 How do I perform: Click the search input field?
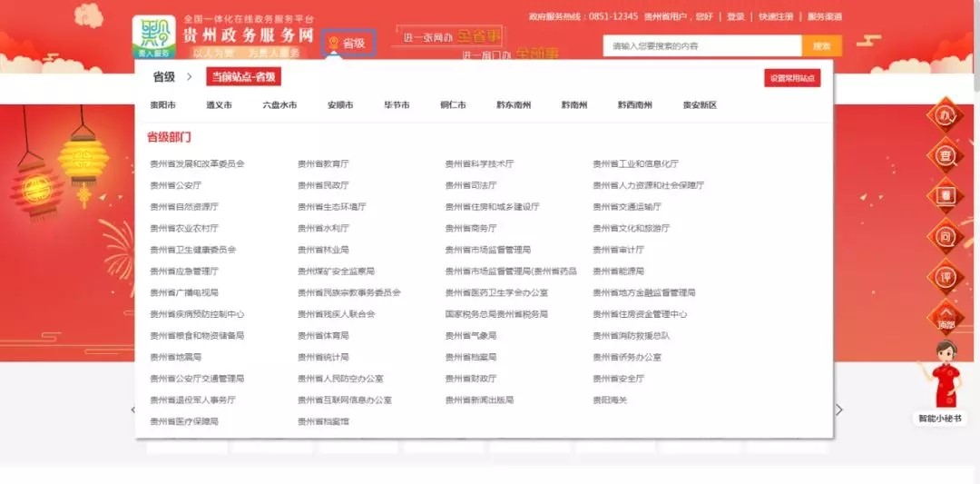click(x=701, y=45)
